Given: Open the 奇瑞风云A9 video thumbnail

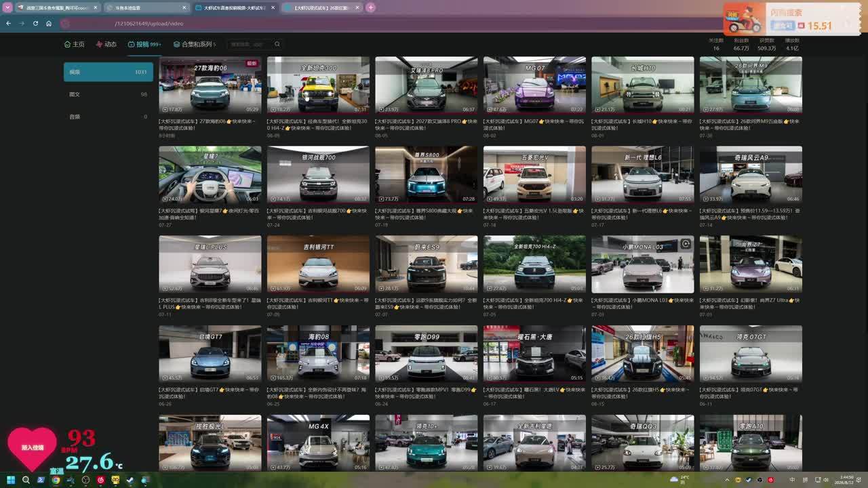Looking at the screenshot, I should [751, 175].
